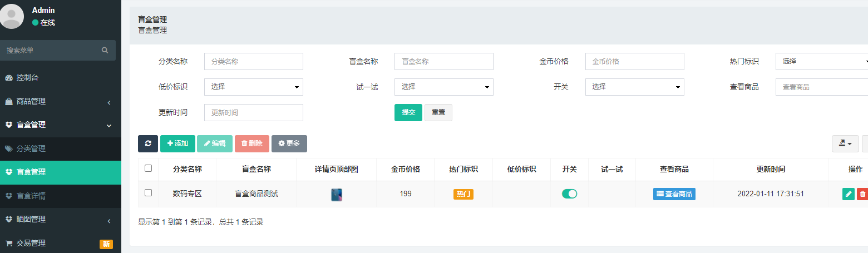Click the search magnifier icon in sidebar
The height and width of the screenshot is (253, 868).
pos(105,50)
